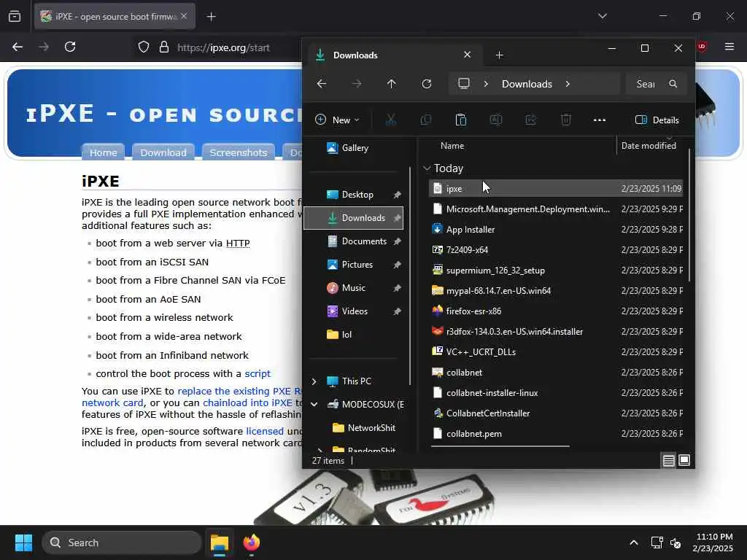Select the firefox-esr-x86 installer
747x560 pixels.
555,311
